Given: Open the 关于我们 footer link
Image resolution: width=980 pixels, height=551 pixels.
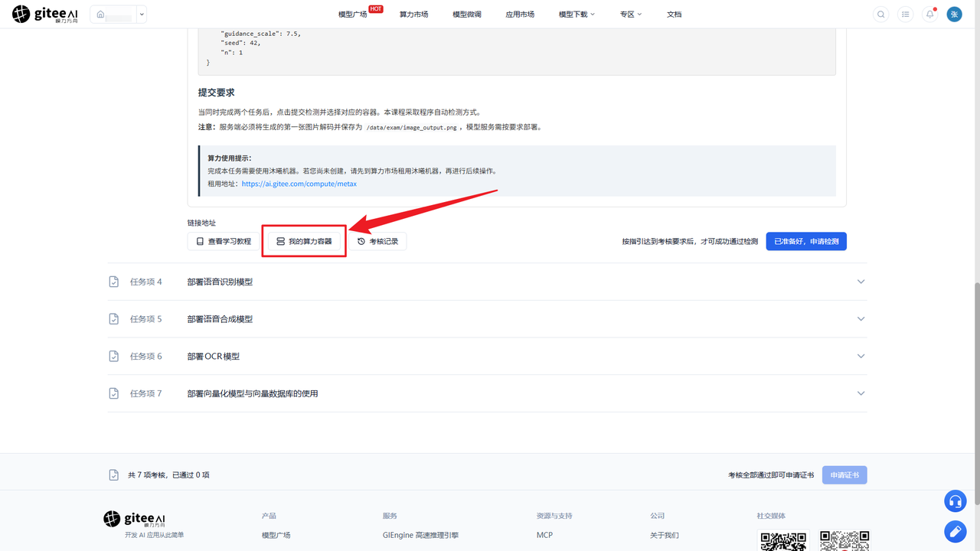Looking at the screenshot, I should (665, 535).
